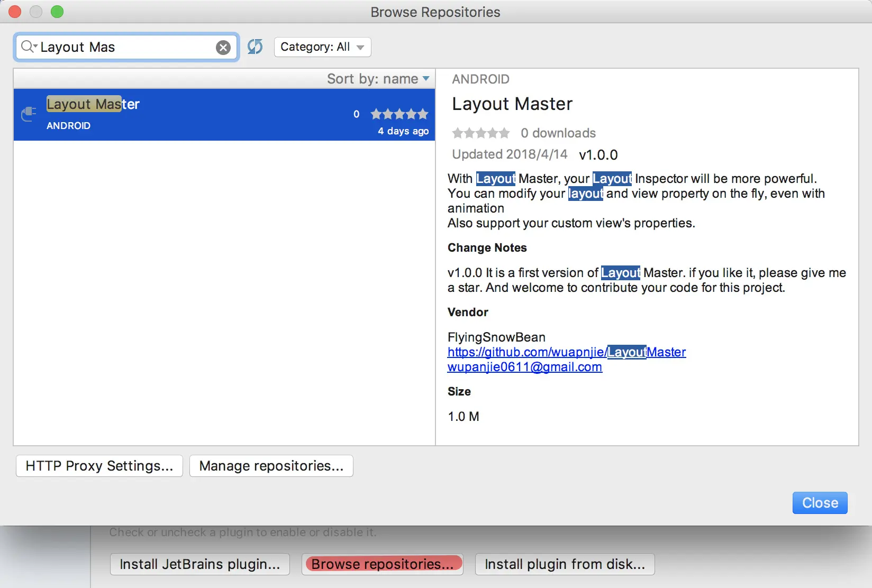Image resolution: width=872 pixels, height=588 pixels.
Task: Click the Vendor heading
Action: pyautogui.click(x=468, y=313)
